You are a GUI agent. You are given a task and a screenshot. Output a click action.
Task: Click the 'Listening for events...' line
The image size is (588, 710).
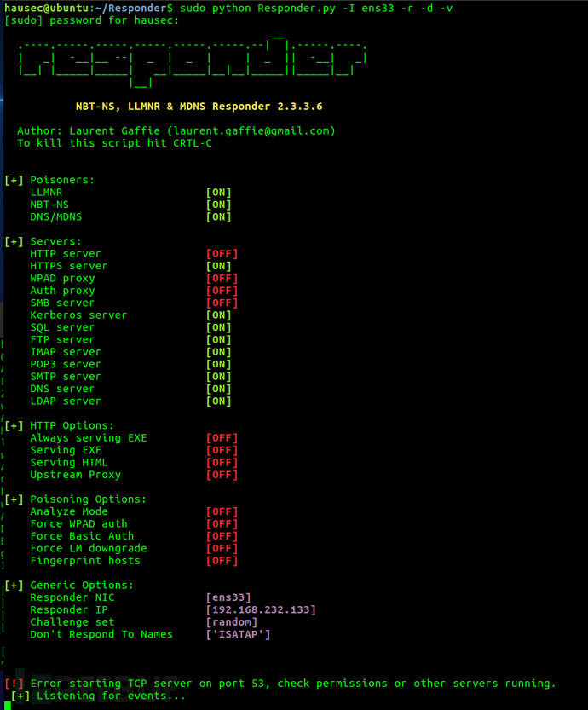(111, 696)
